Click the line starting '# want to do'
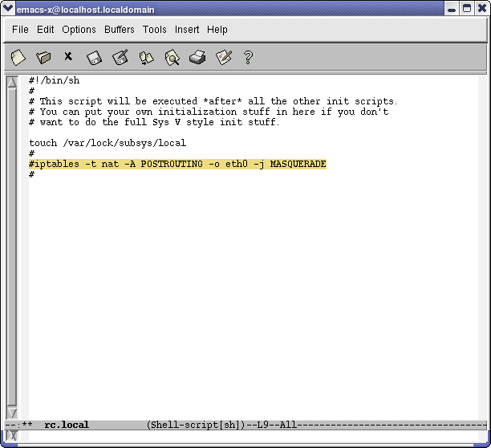The width and height of the screenshot is (491, 448). 154,122
